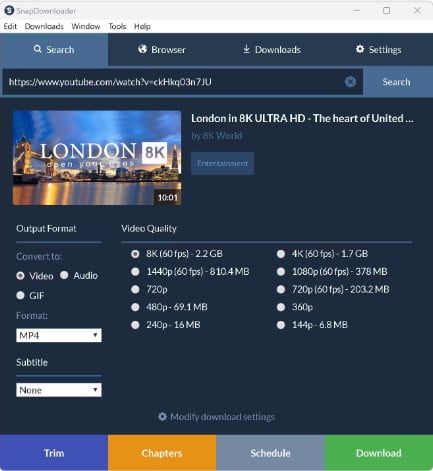Open the Help menu
Viewport: 433px width, 471px height.
tap(142, 26)
